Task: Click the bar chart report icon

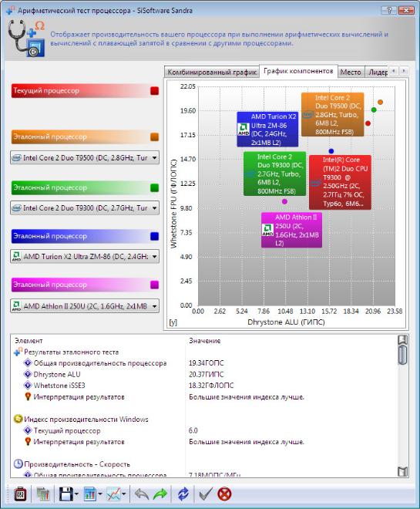Action: point(90,494)
